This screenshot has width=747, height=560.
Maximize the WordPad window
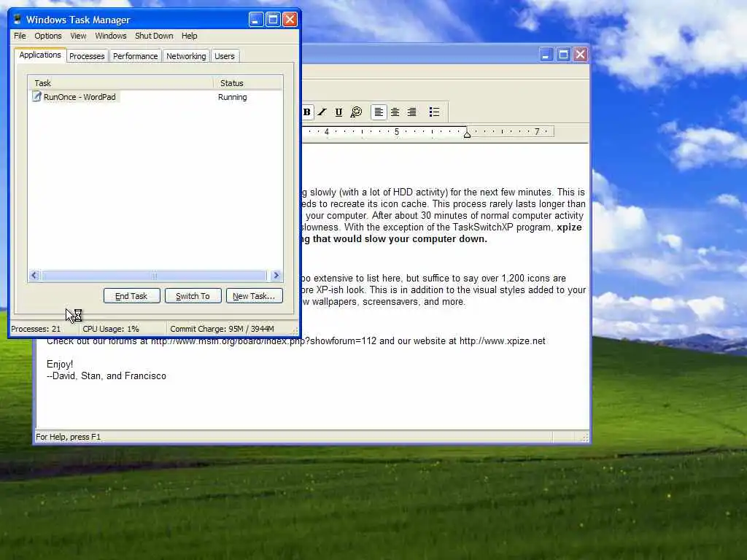(563, 54)
